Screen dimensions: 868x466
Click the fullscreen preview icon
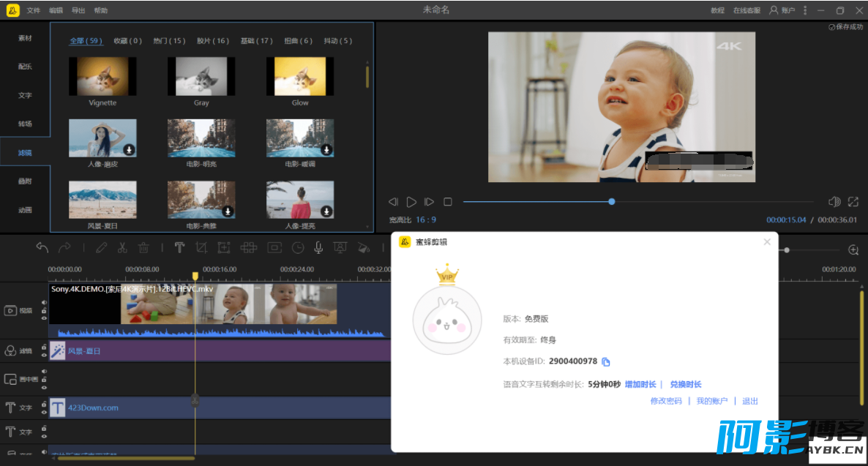853,202
